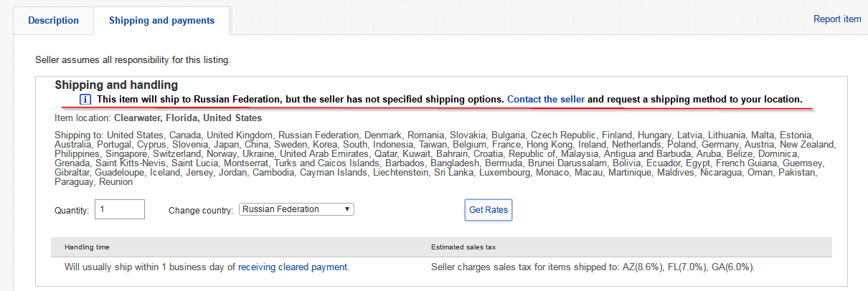868x291 pixels.
Task: Expand the Change country dropdown showing Russian Federation
Action: [296, 209]
